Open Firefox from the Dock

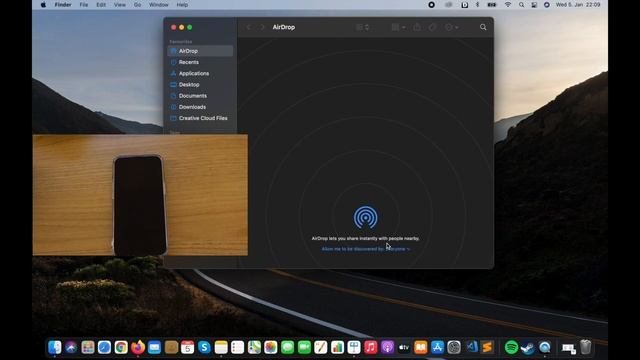point(138,347)
